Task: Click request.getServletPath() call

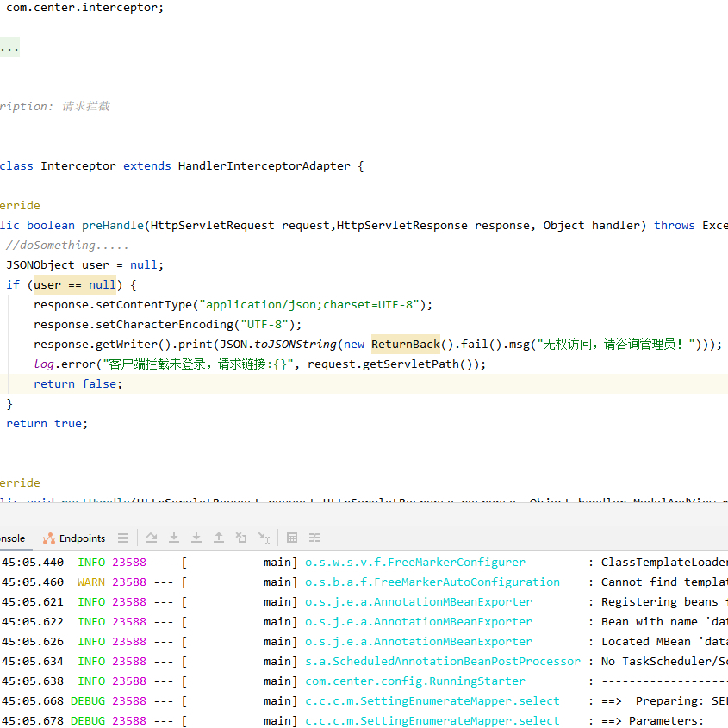Action: point(392,364)
